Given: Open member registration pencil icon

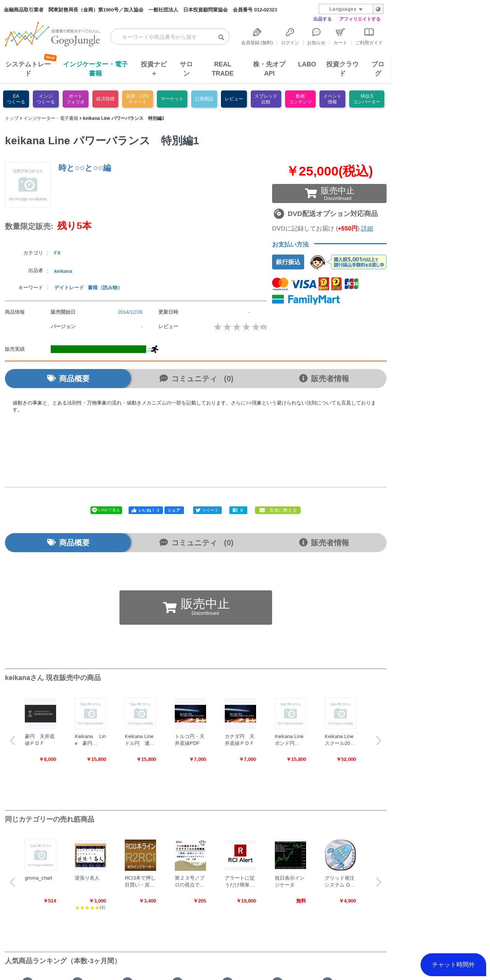Looking at the screenshot, I should (x=257, y=32).
